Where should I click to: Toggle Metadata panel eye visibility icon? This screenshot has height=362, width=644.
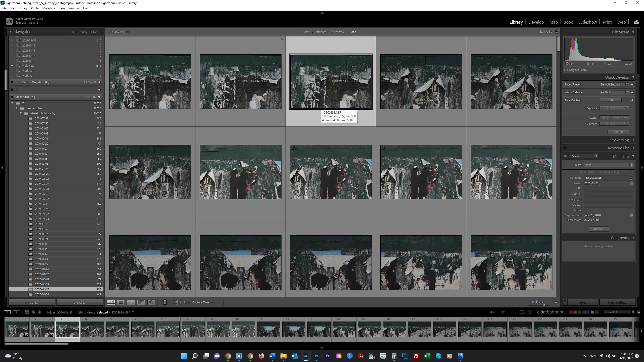[x=565, y=156]
